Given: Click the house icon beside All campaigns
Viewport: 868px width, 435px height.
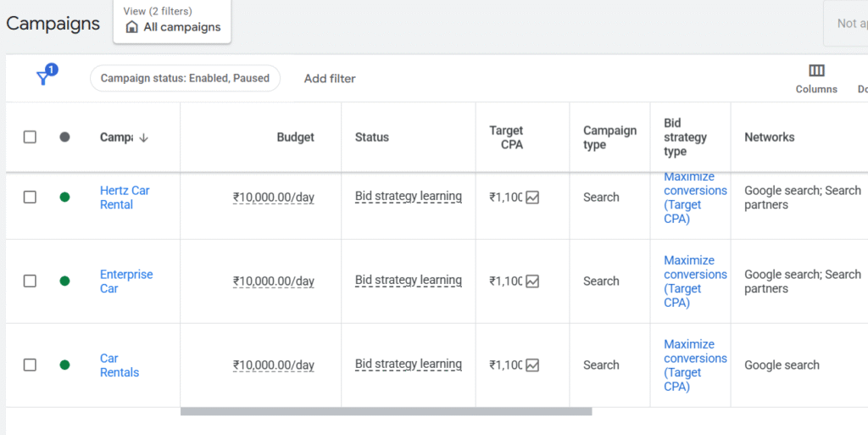Looking at the screenshot, I should click(131, 27).
